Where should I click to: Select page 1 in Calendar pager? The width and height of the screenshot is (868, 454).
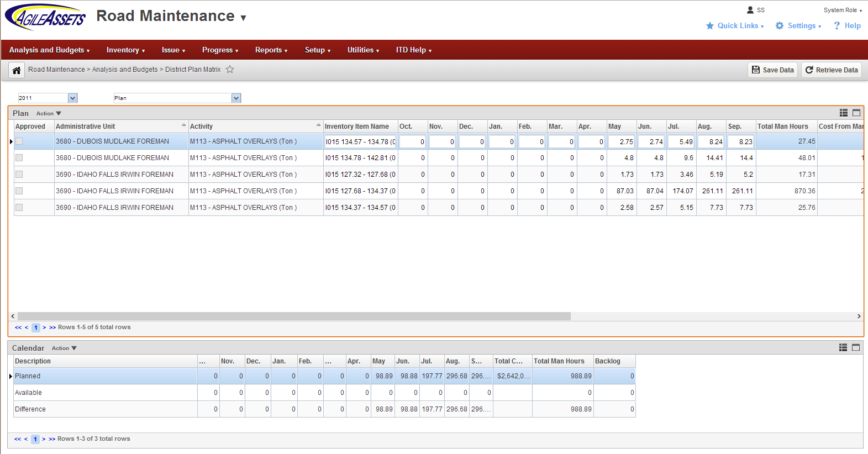pyautogui.click(x=35, y=439)
